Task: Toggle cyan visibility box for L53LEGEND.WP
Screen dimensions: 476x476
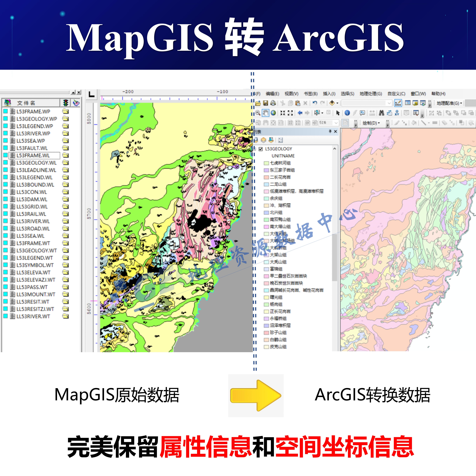Action: point(5,126)
